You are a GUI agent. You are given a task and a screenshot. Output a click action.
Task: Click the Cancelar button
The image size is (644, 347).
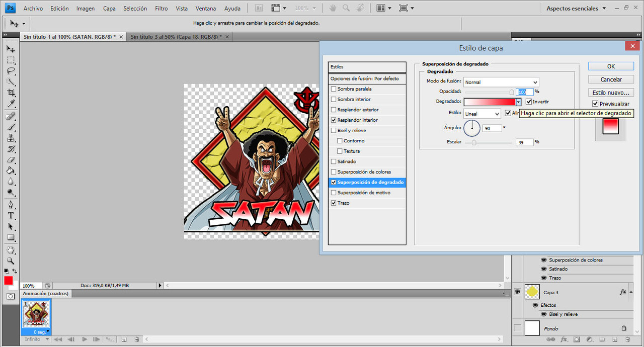click(x=611, y=79)
